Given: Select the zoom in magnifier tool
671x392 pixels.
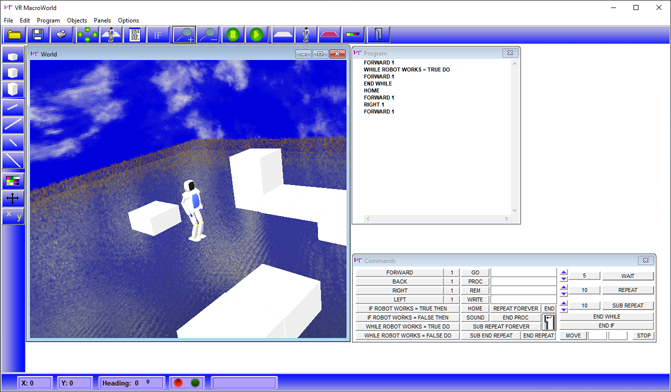Looking at the screenshot, I should (184, 35).
